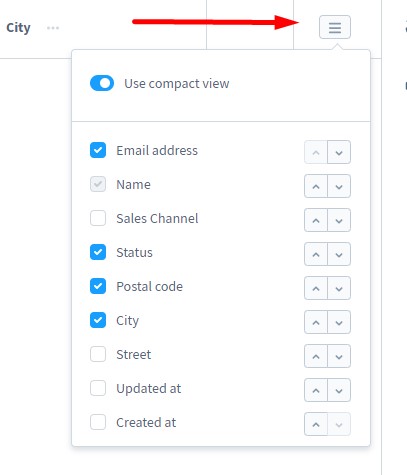407x475 pixels.
Task: Uncheck the Status column checkbox
Action: [98, 252]
